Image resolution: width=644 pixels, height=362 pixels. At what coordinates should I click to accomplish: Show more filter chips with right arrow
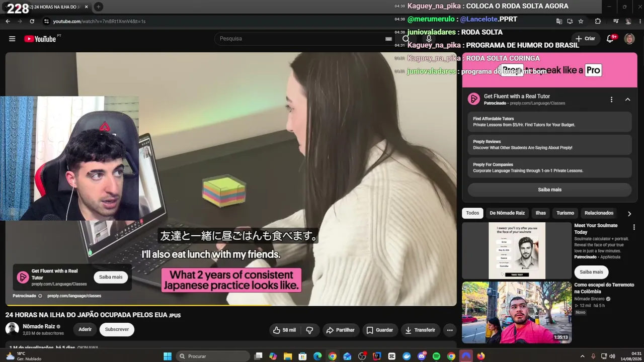(x=629, y=213)
